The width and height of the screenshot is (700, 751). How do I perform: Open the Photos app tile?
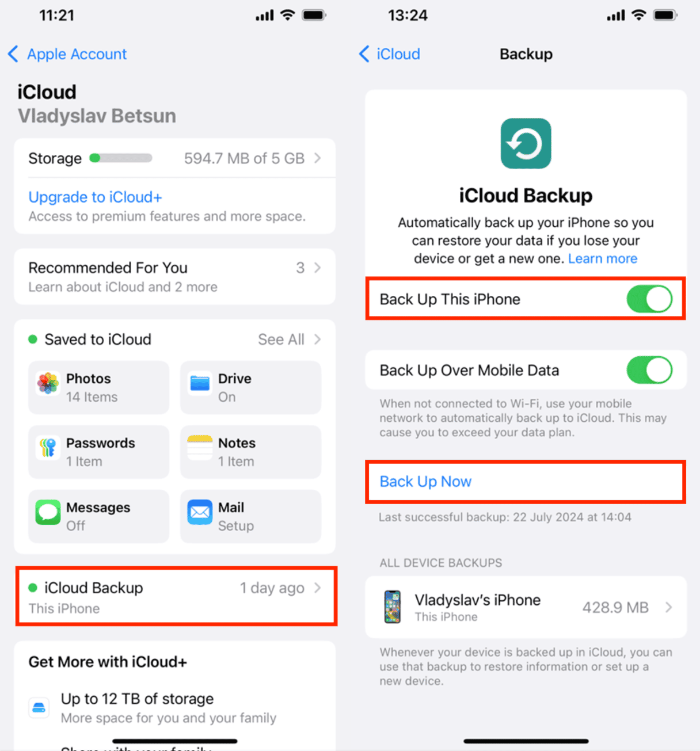pyautogui.click(x=98, y=387)
